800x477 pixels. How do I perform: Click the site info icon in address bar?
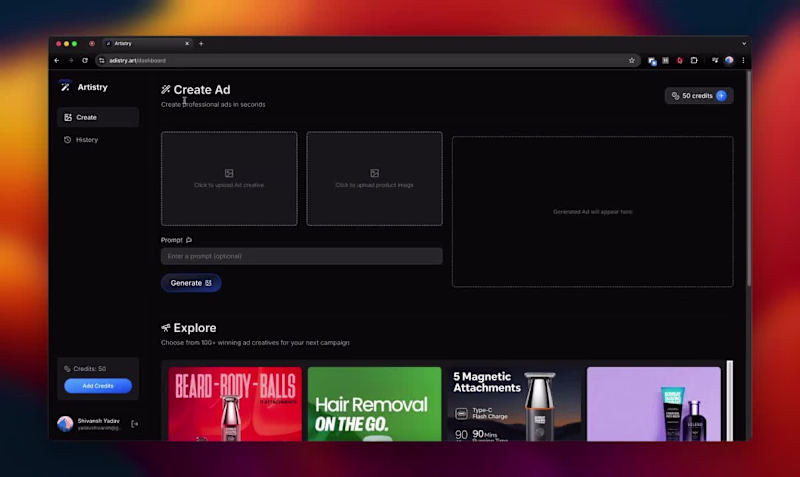102,61
